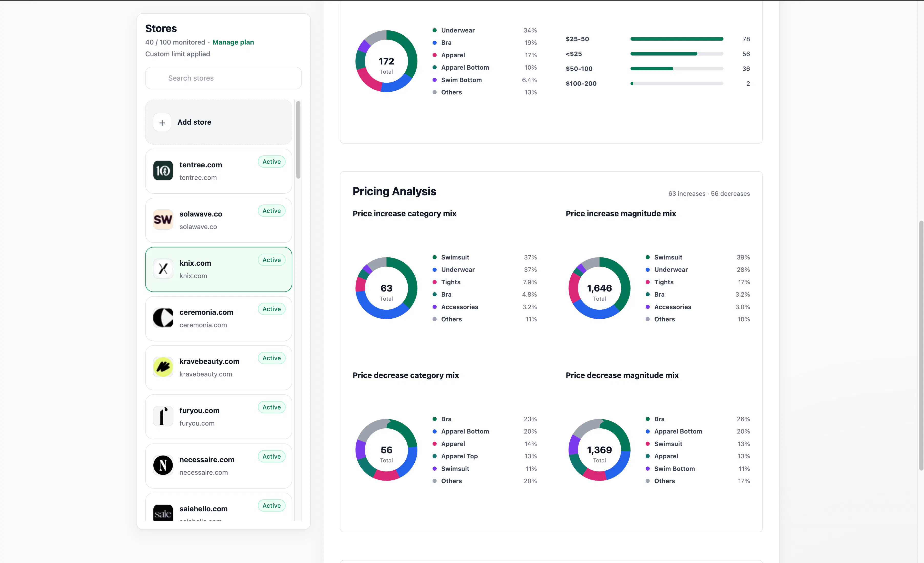The width and height of the screenshot is (924, 563).
Task: Click the Stores panel heading
Action: (161, 28)
